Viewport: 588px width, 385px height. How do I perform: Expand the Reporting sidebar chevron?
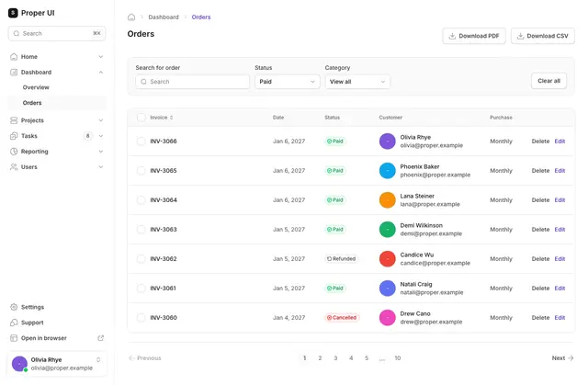pyautogui.click(x=101, y=152)
